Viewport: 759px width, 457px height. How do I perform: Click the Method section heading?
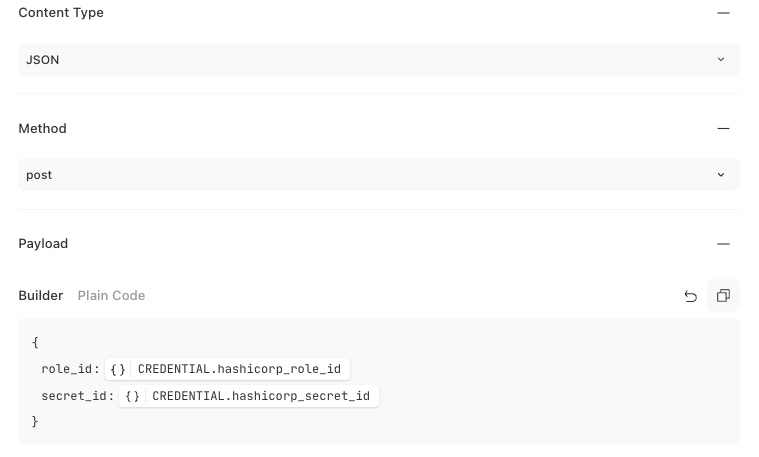pyautogui.click(x=42, y=129)
